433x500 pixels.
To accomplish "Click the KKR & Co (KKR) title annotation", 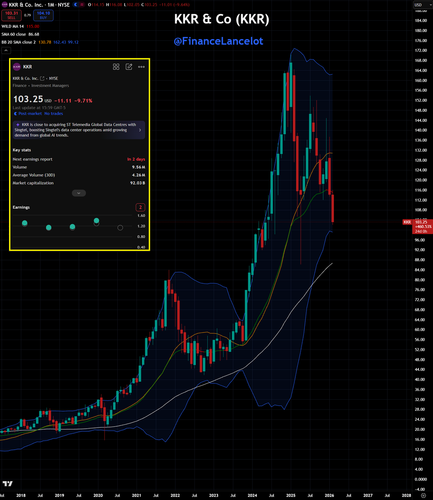I will [x=222, y=19].
